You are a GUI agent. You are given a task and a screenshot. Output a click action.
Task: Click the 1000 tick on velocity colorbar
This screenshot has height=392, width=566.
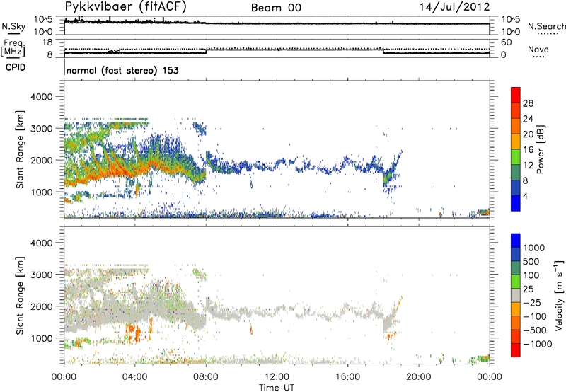(x=534, y=248)
